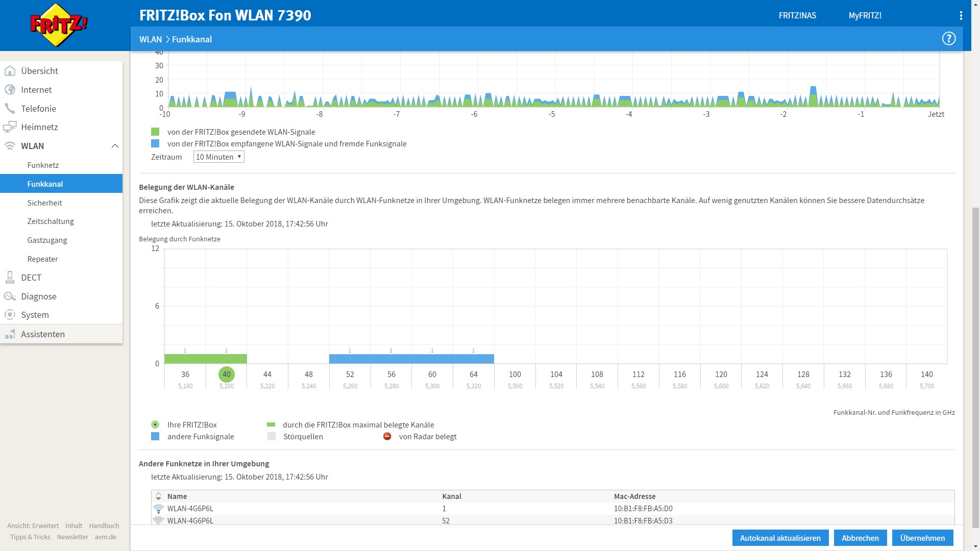Click the FRITZ! logo
This screenshot has width=980, height=551.
[x=59, y=25]
